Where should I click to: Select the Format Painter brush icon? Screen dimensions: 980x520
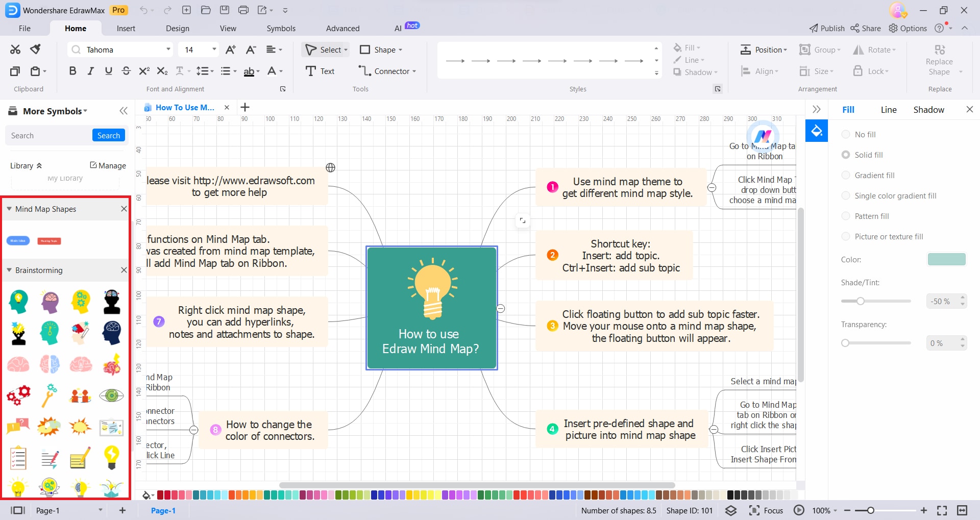pos(35,49)
